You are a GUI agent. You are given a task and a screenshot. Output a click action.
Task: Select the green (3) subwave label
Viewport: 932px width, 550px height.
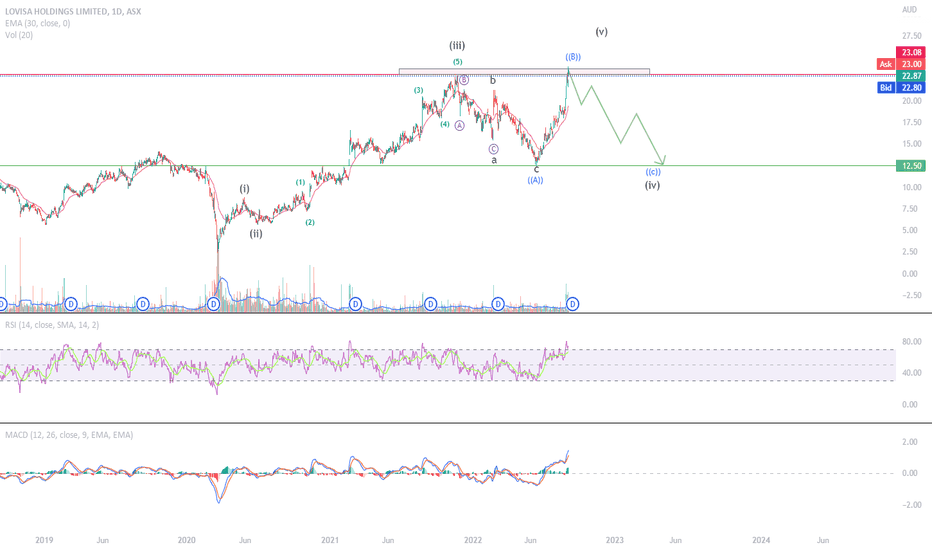[x=419, y=90]
